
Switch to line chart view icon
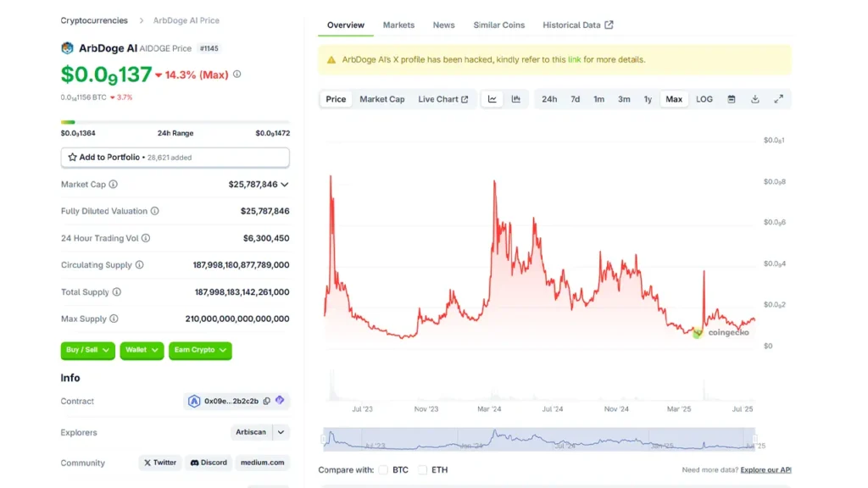pos(492,99)
